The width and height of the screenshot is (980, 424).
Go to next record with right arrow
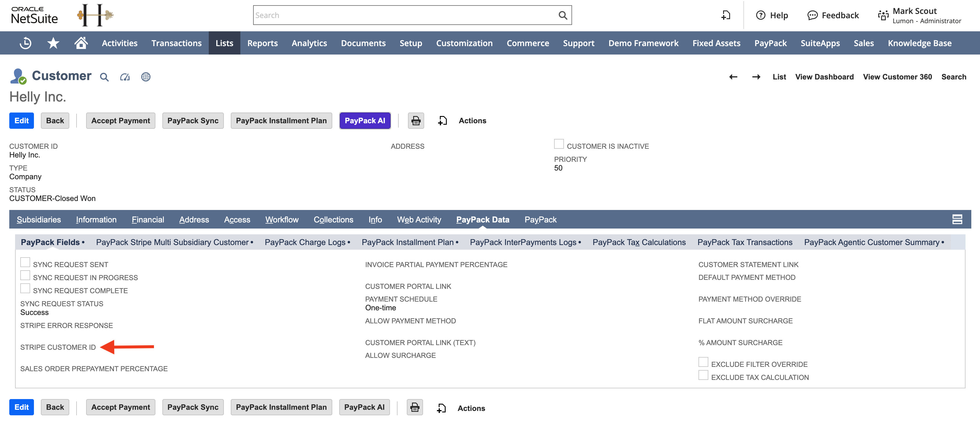click(x=756, y=77)
